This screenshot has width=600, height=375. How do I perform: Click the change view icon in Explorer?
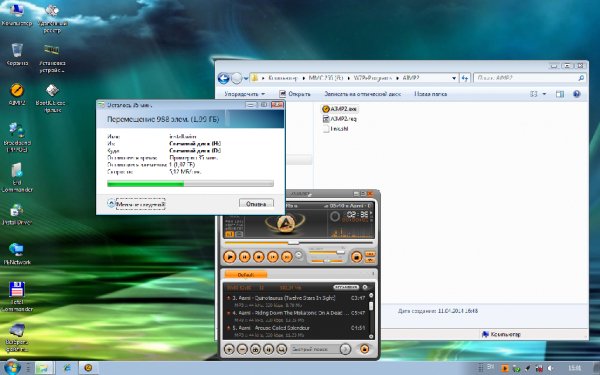point(534,94)
